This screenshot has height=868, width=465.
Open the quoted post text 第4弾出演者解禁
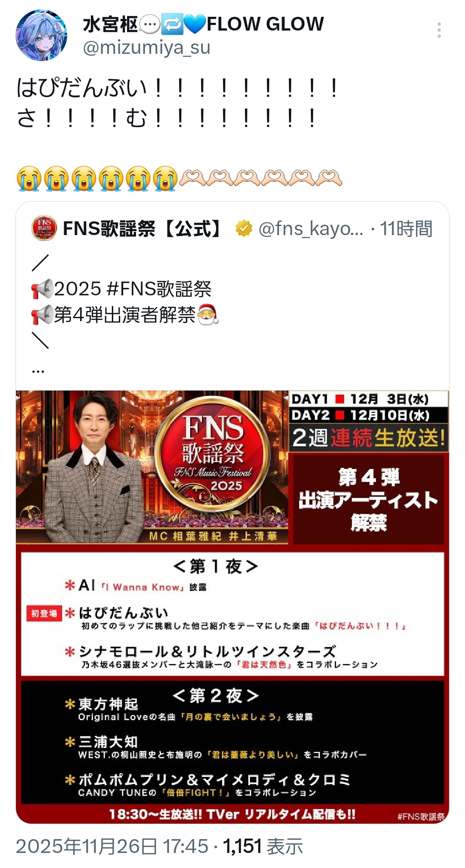pos(125,315)
